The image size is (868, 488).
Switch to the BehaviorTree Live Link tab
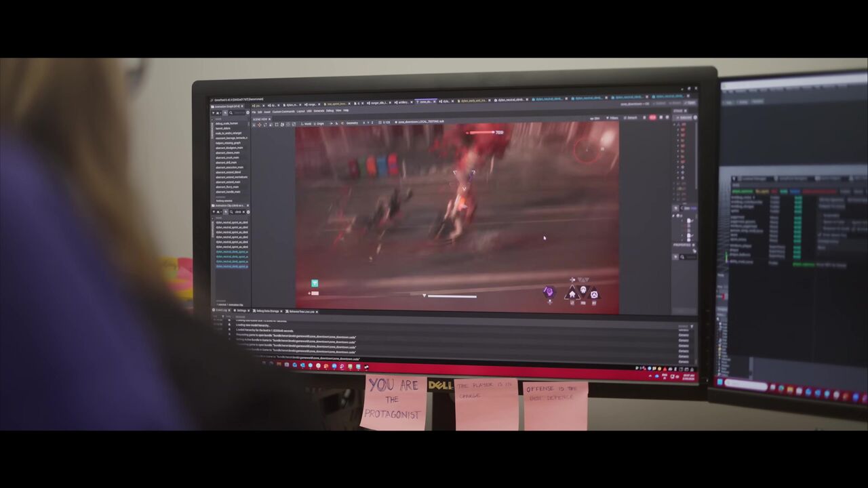[301, 312]
